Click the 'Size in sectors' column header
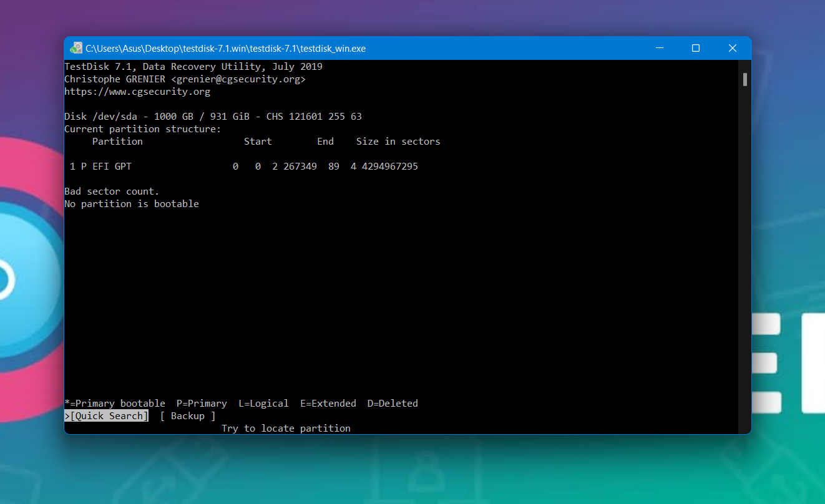The width and height of the screenshot is (825, 504). click(398, 142)
